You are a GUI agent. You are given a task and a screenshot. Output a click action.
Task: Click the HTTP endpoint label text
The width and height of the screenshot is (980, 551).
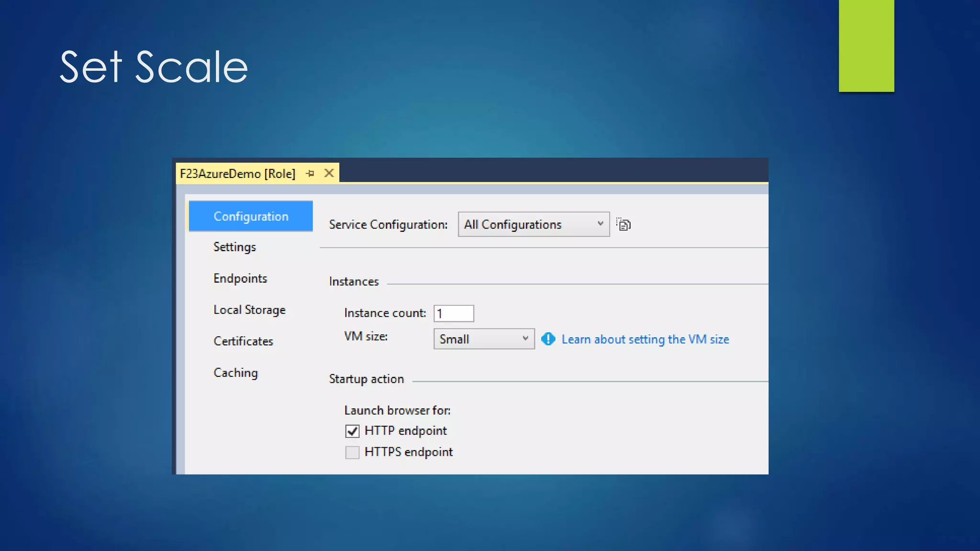pos(405,431)
